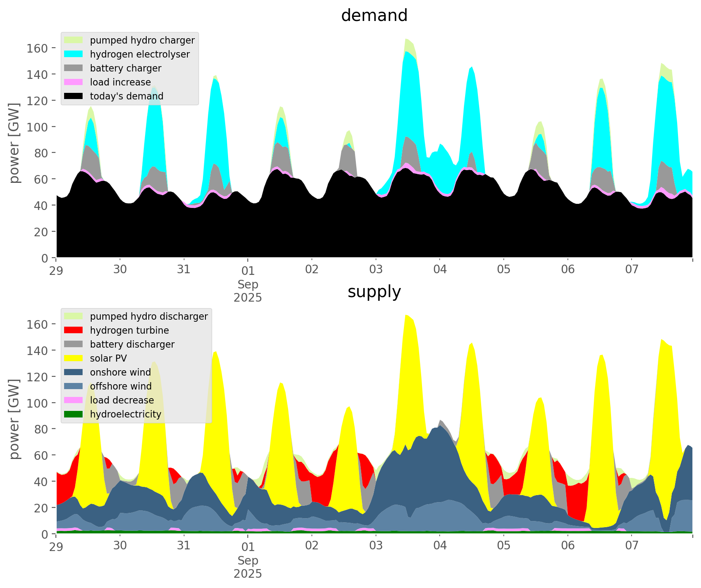Click the red hydrogen turbine legend swatch

tap(74, 330)
